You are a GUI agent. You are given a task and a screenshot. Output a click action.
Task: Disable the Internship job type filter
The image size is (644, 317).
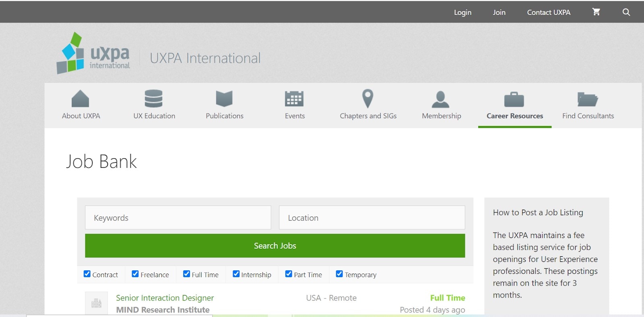tap(236, 274)
